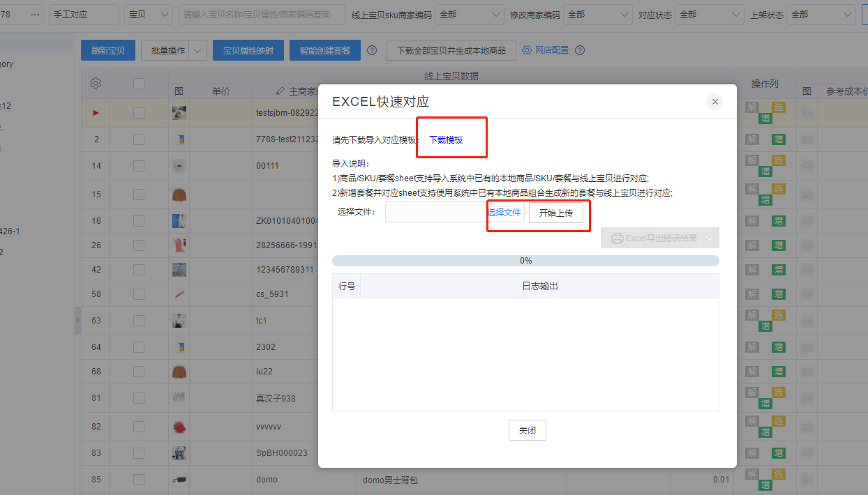The height and width of the screenshot is (495, 868).
Task: Click the 解 icon in the testsjbm-082922 row
Action: point(751,107)
